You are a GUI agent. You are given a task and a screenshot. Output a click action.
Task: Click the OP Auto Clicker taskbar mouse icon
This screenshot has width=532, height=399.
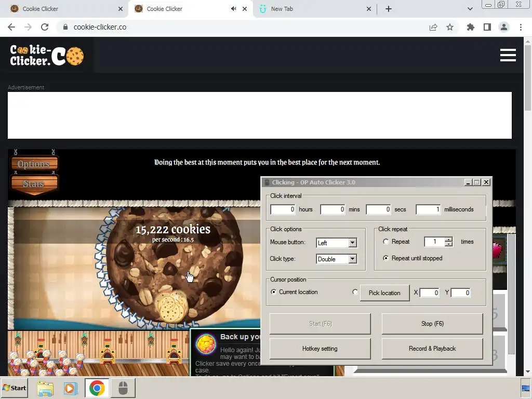(123, 388)
